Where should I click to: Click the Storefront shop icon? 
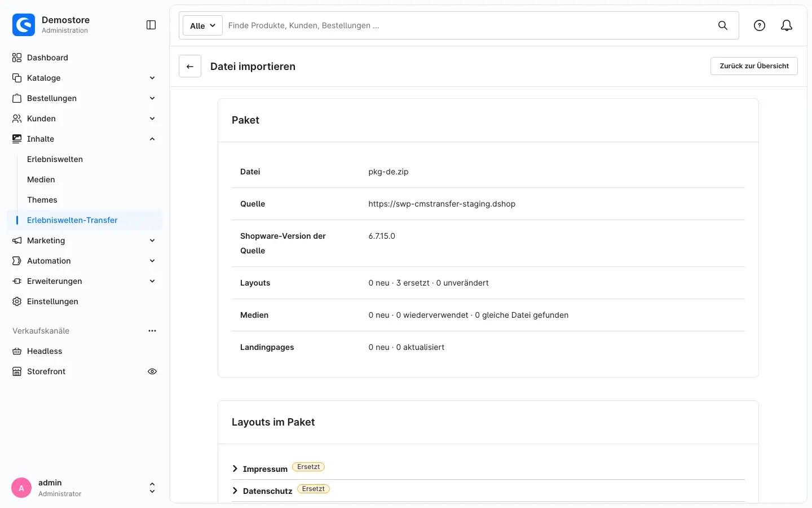click(17, 371)
